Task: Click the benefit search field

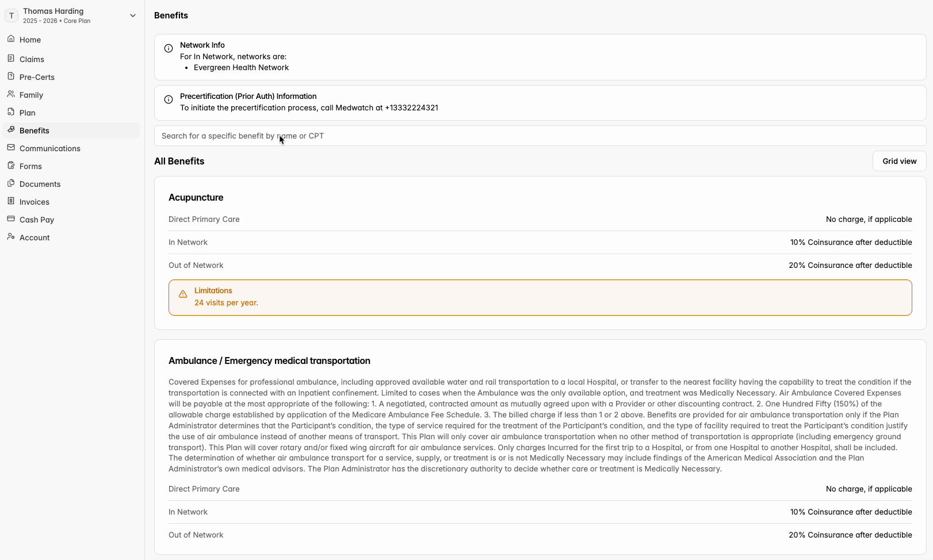Action: pos(540,136)
